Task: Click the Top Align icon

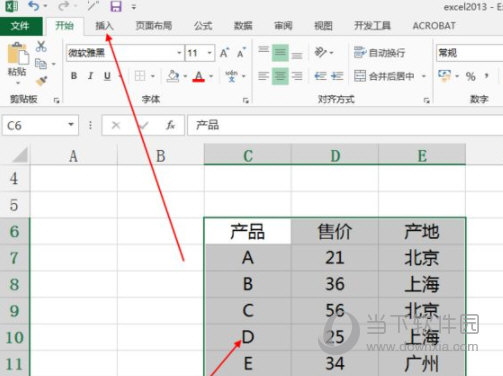Action: (263, 51)
